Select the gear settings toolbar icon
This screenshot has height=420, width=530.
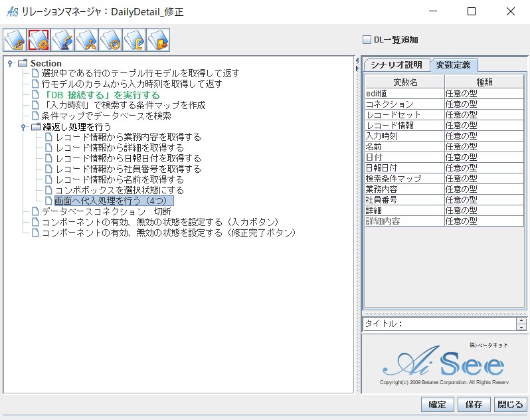point(39,40)
